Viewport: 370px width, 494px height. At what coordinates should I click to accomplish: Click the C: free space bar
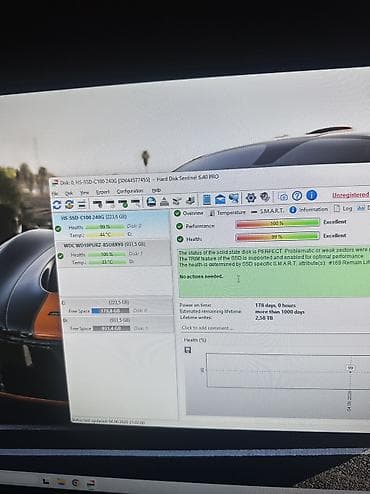coord(110,311)
